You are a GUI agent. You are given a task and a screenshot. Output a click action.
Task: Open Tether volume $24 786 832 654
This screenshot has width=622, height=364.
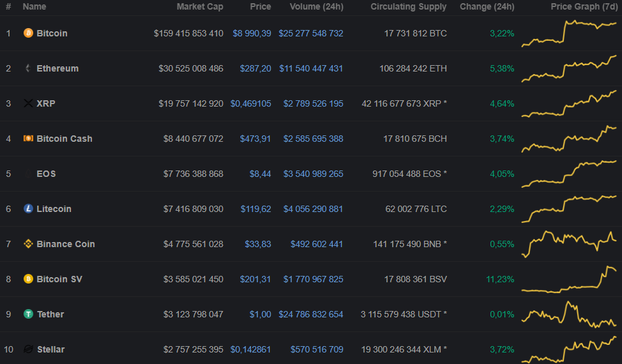coord(311,314)
